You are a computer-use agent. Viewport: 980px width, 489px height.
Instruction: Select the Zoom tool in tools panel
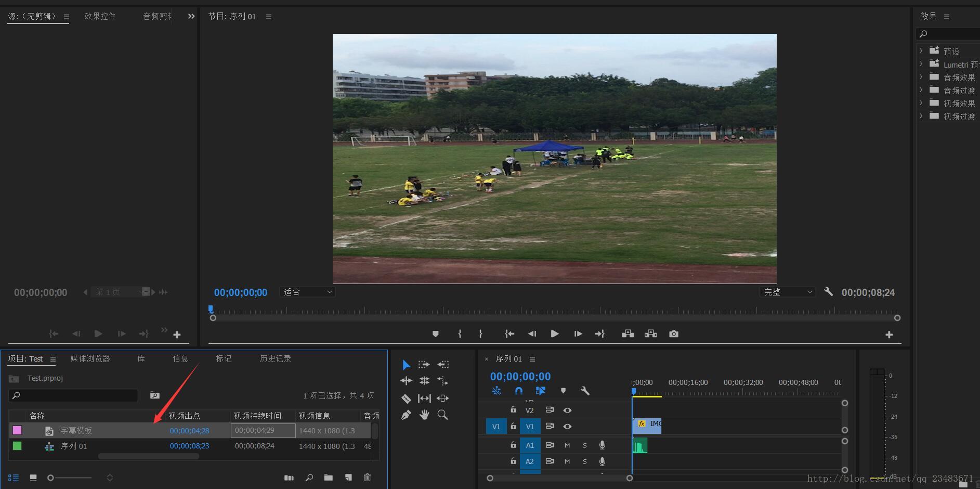(x=442, y=415)
